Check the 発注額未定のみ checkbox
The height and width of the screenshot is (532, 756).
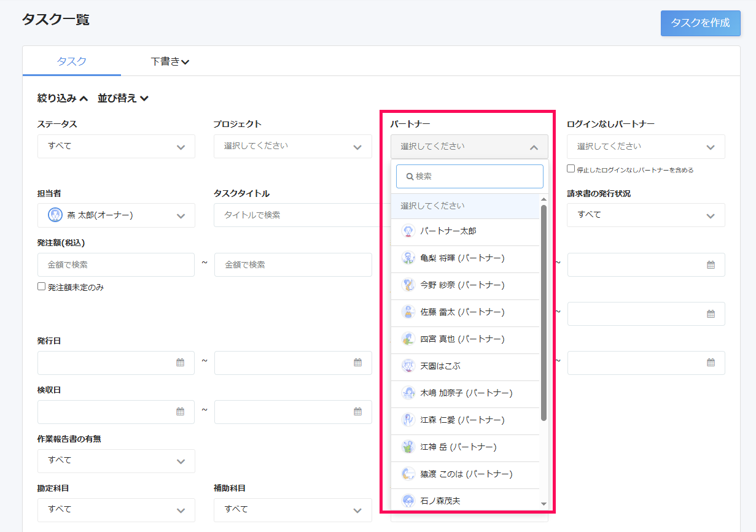(42, 286)
